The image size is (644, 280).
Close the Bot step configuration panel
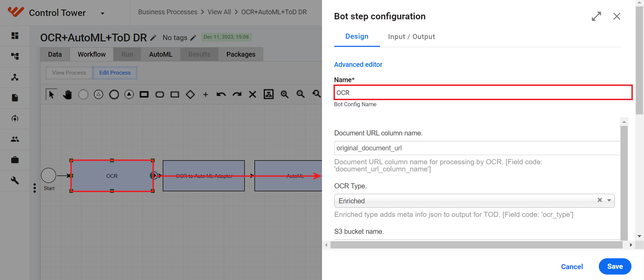point(617,16)
